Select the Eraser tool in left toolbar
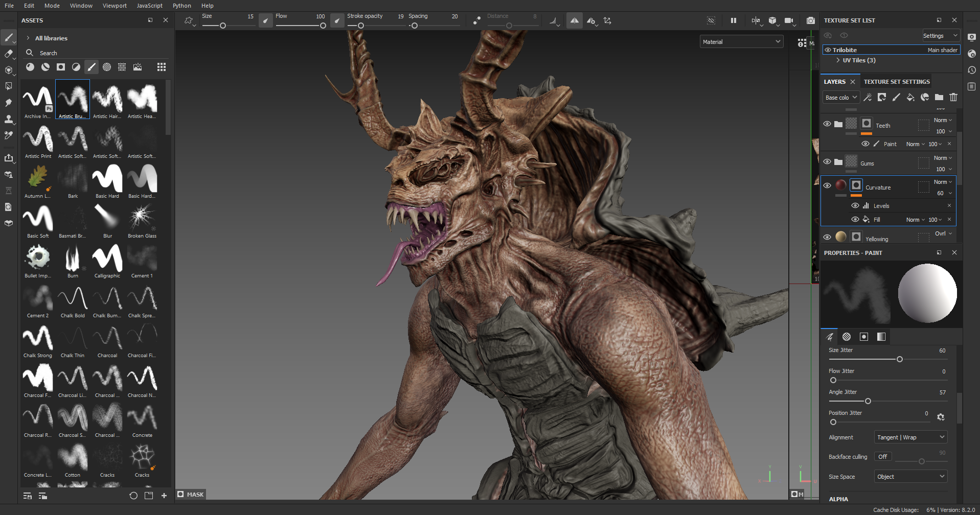The image size is (980, 515). pos(9,54)
